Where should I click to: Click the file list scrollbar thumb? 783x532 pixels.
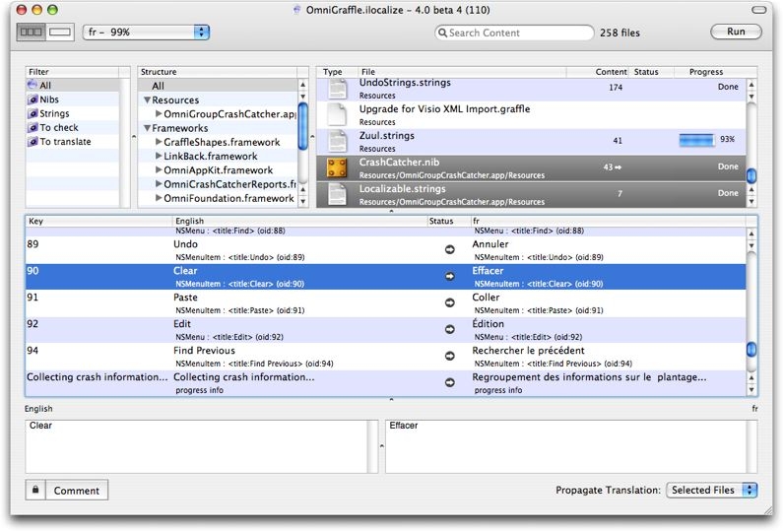[x=751, y=175]
